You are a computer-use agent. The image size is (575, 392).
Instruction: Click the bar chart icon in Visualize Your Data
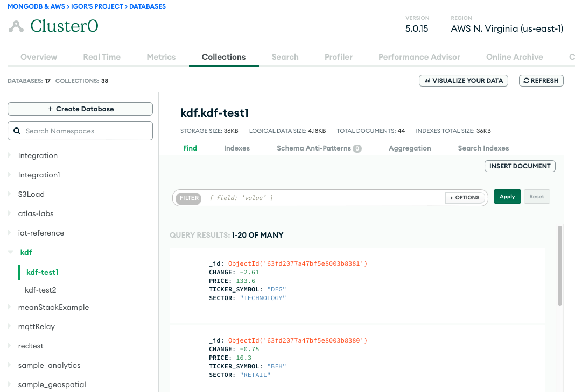[x=427, y=81]
